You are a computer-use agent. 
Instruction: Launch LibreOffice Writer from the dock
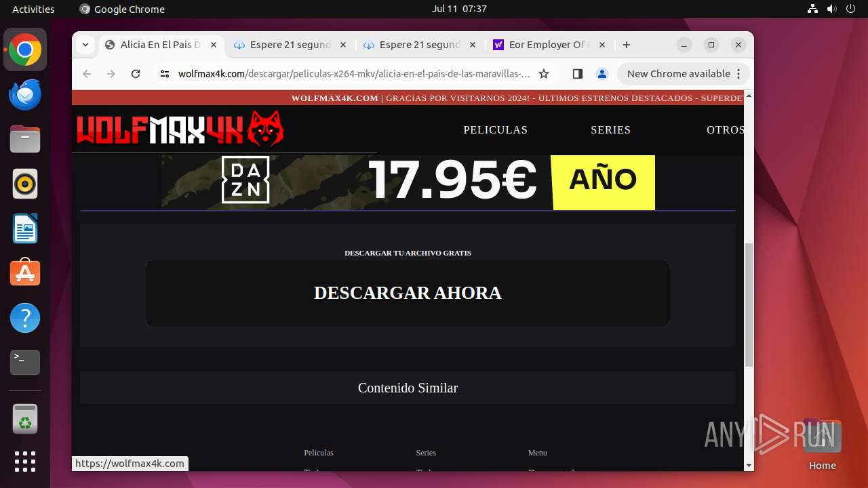(x=25, y=228)
